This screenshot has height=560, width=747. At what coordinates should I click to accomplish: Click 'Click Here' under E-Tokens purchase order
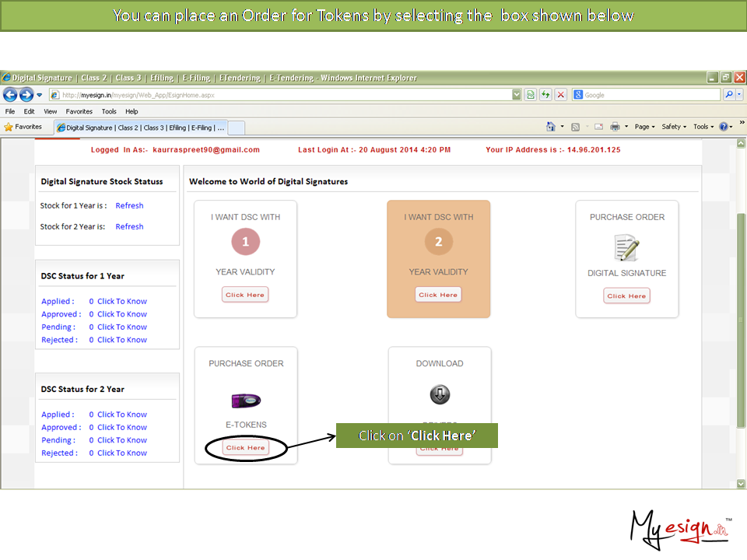click(x=246, y=448)
